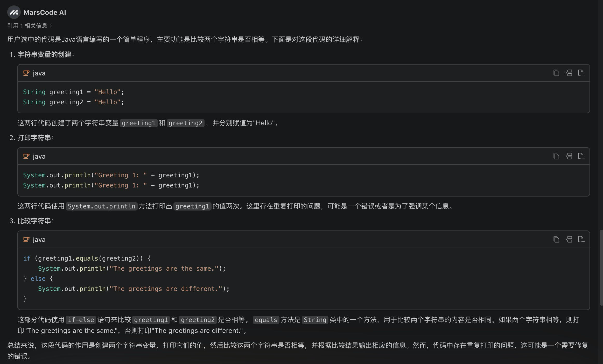603x364 pixels.
Task: Click the System.out.println inline code chip
Action: coord(101,206)
